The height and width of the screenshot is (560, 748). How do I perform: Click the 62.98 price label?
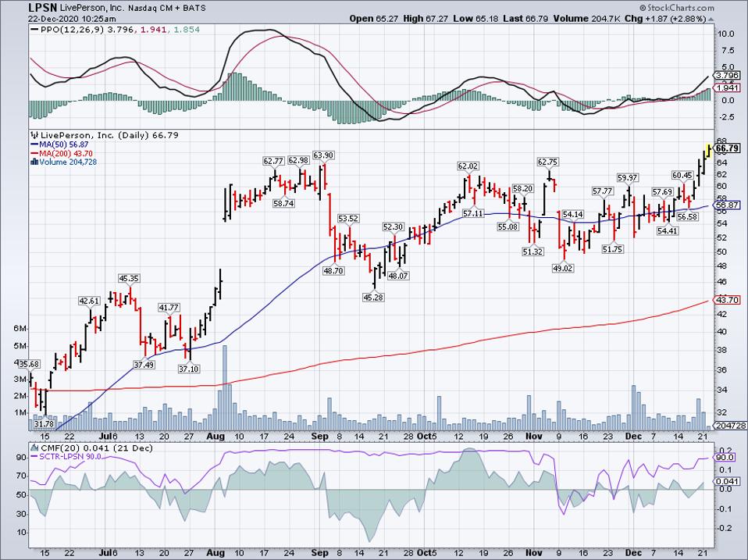[298, 160]
